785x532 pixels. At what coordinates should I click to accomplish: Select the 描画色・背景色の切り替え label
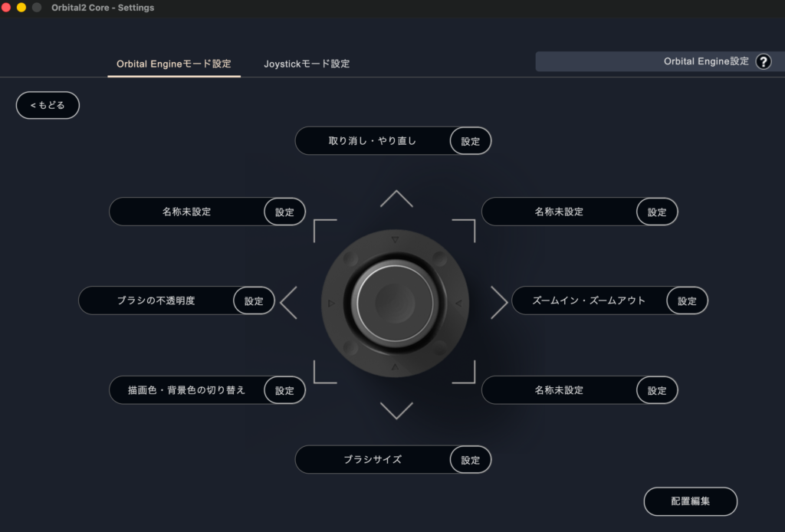186,390
